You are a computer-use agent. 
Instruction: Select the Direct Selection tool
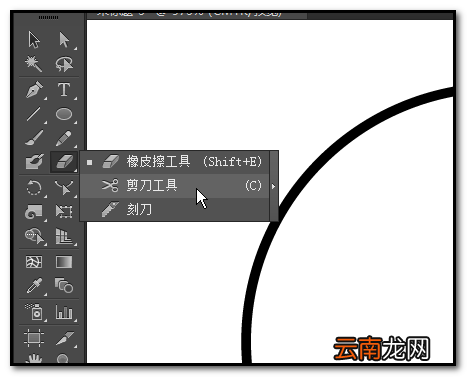click(64, 40)
